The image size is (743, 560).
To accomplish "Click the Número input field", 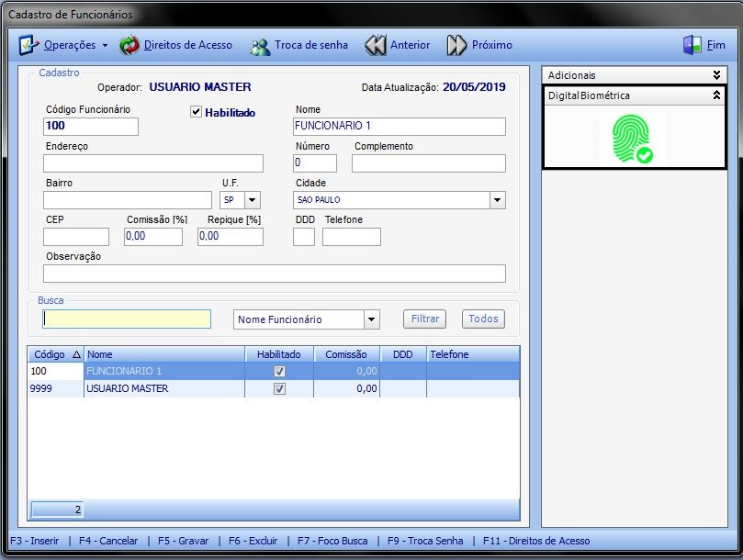I will click(x=315, y=163).
